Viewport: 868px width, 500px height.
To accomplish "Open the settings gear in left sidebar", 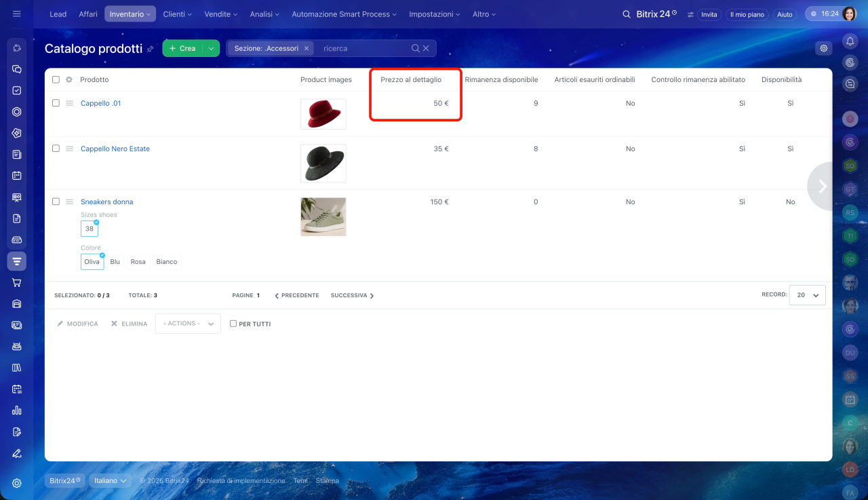I will click(17, 483).
